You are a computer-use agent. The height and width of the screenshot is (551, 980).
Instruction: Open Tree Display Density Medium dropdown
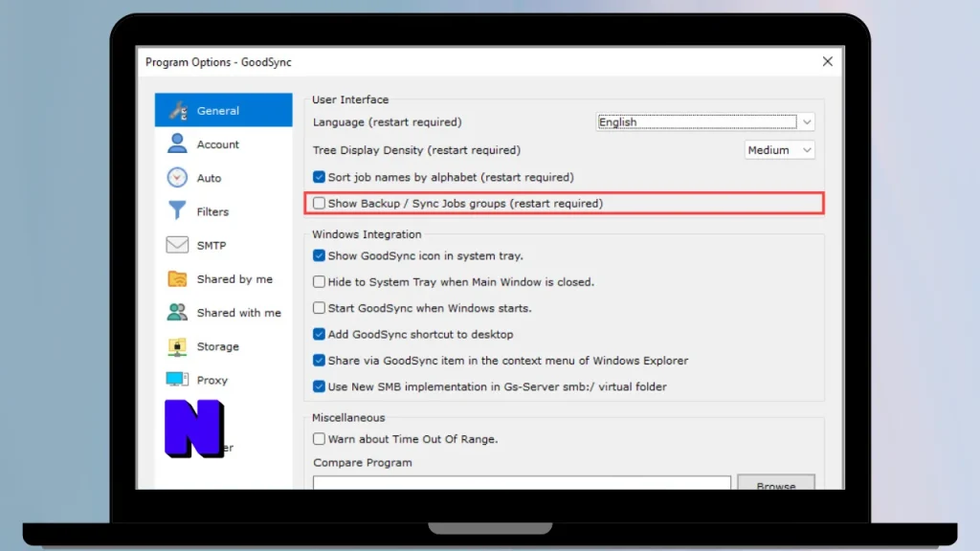pos(779,150)
